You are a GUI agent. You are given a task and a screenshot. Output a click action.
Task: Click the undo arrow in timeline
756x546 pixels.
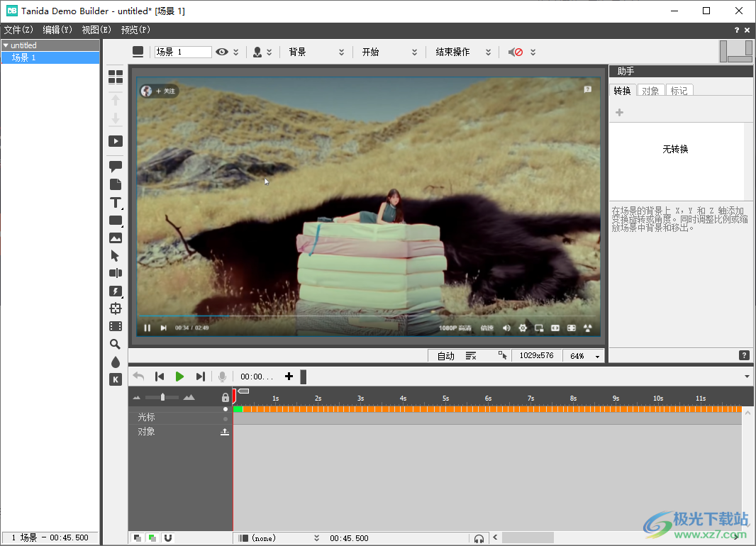pos(138,377)
